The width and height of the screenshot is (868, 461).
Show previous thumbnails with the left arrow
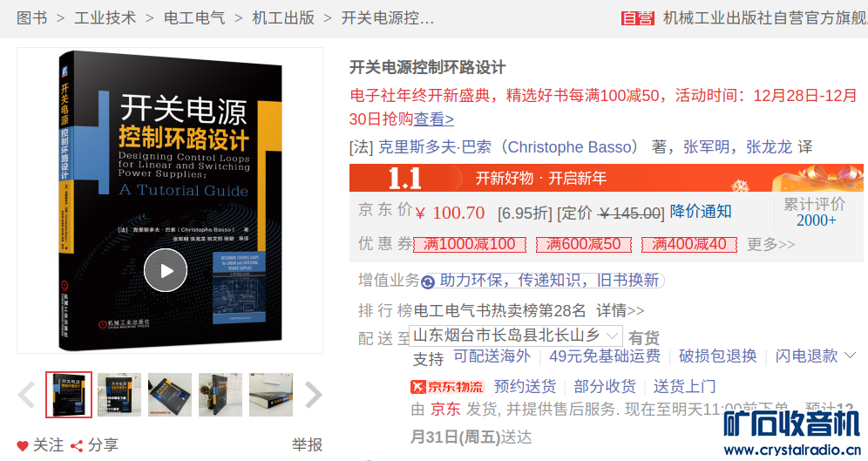(x=26, y=395)
